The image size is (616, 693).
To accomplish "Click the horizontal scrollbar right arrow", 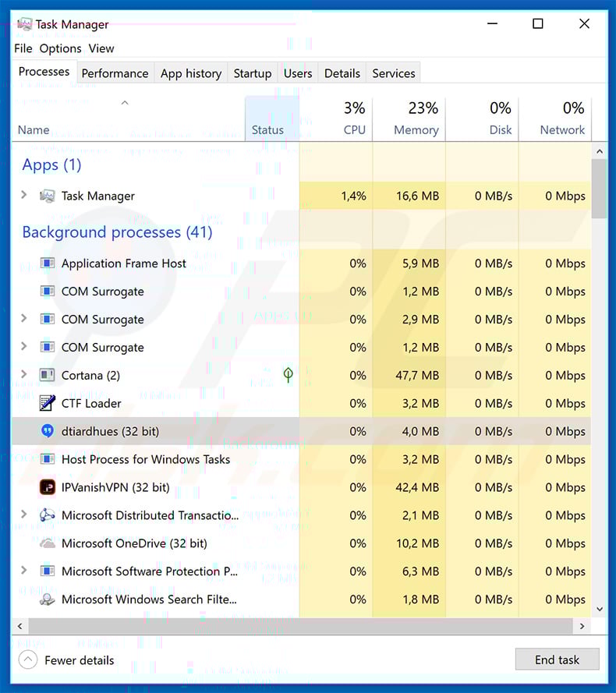I will (x=582, y=626).
